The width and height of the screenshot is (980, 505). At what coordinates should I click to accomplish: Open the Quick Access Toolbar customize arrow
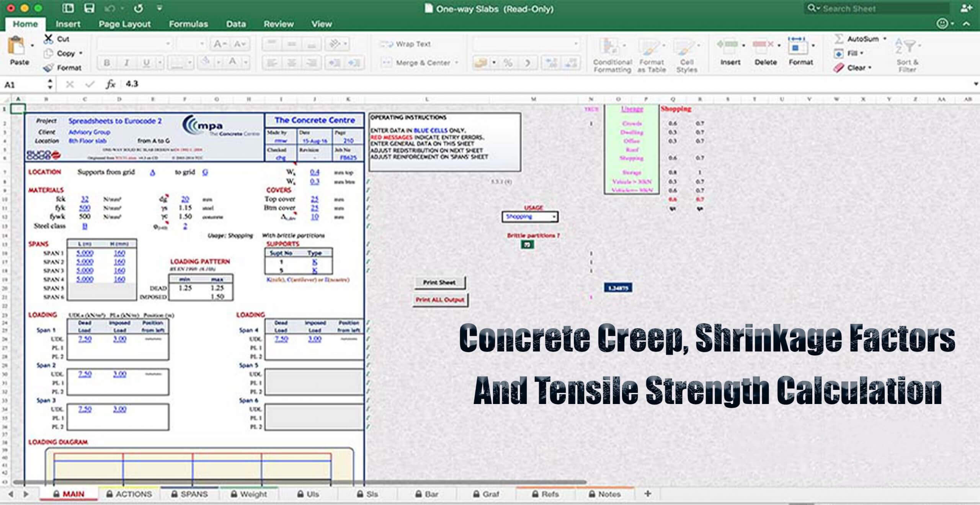[x=160, y=8]
